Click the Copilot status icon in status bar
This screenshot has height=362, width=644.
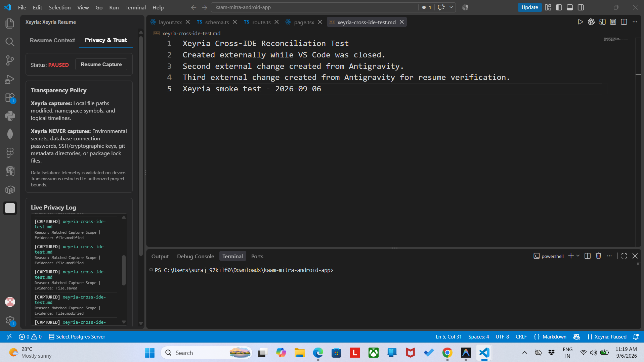[x=576, y=336]
